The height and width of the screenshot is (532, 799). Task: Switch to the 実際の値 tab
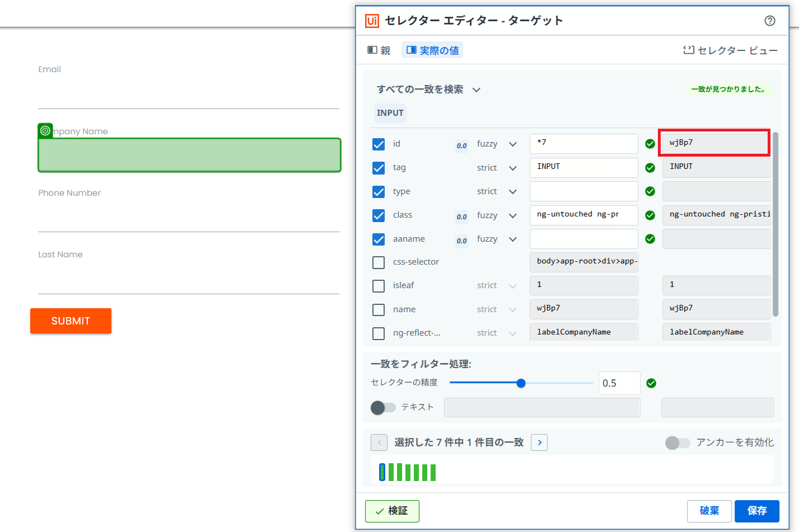pos(432,50)
